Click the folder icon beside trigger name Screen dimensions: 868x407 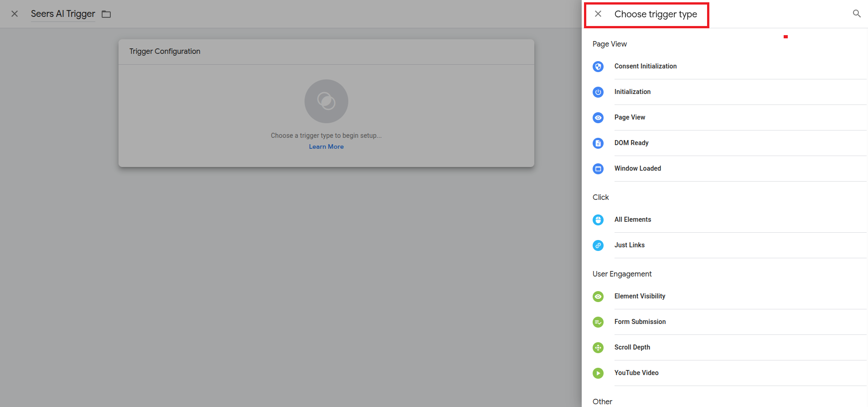click(106, 14)
